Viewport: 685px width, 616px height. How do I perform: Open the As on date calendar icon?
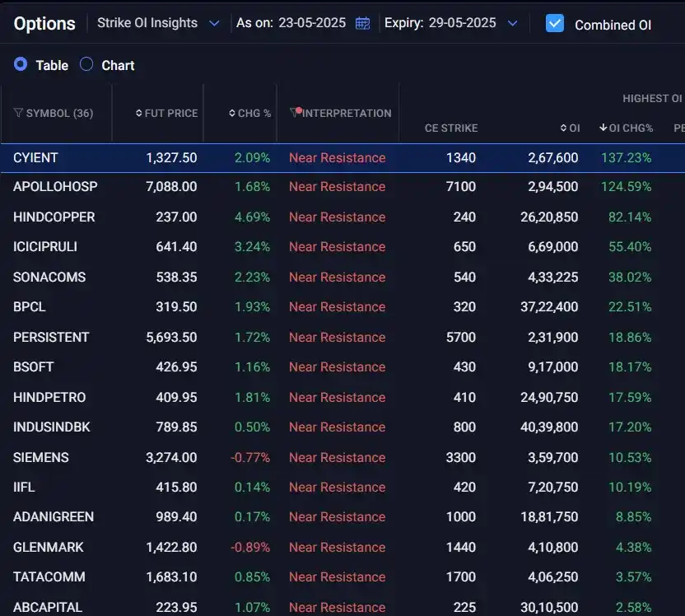tap(362, 23)
